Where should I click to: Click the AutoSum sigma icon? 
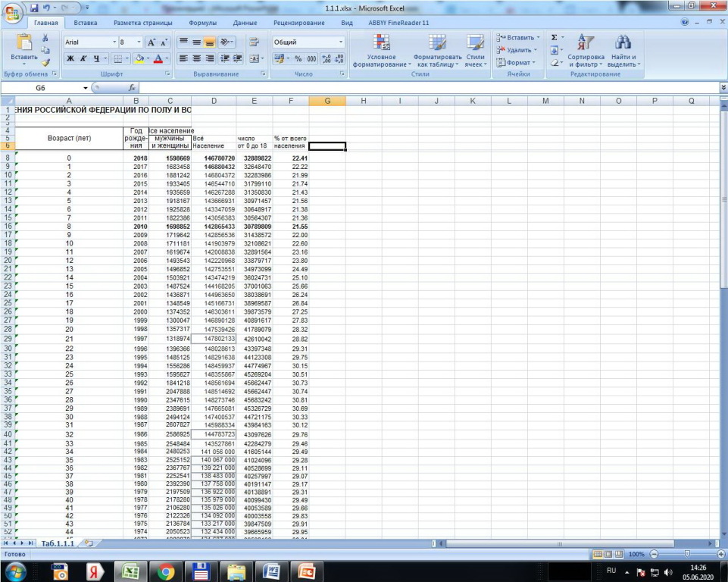(x=555, y=37)
